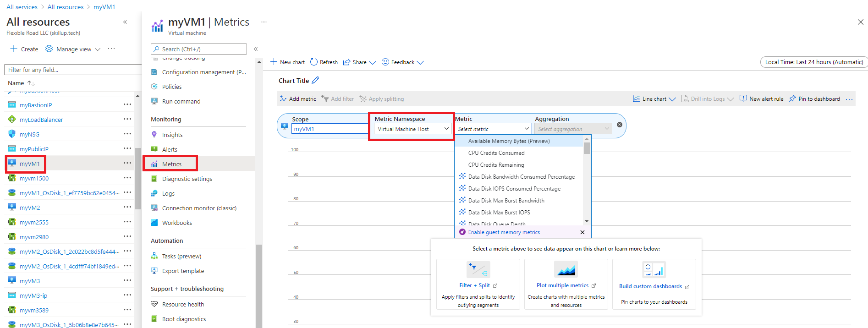Image resolution: width=868 pixels, height=328 pixels.
Task: Open the Drill into Logs dropdown
Action: tap(708, 99)
